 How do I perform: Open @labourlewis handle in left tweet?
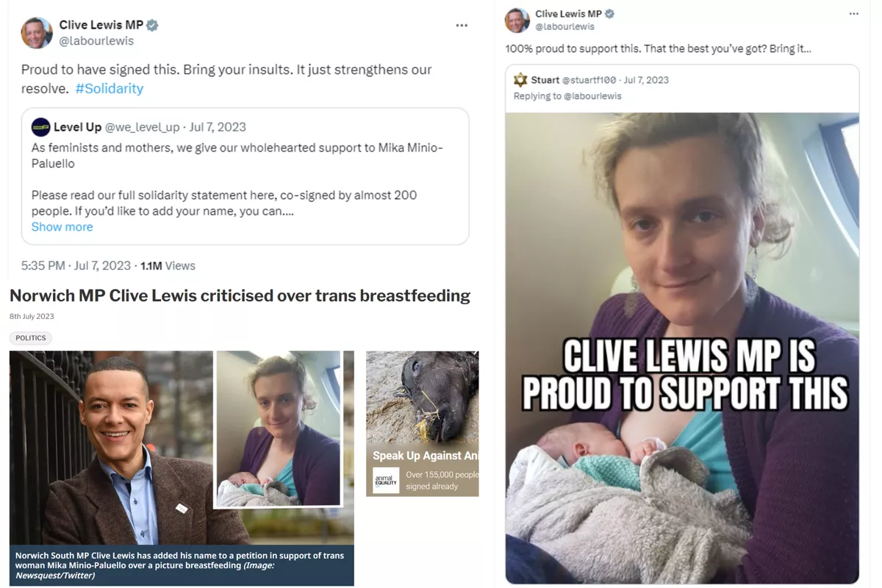96,41
